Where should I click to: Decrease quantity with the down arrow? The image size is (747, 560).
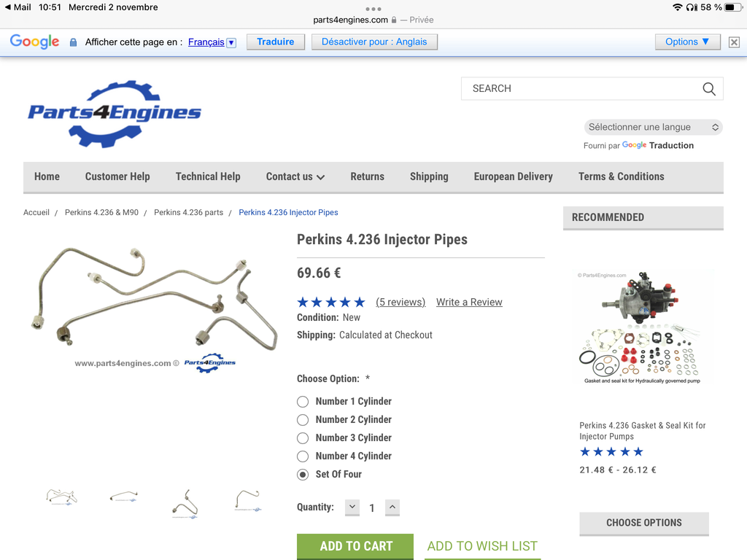352,507
